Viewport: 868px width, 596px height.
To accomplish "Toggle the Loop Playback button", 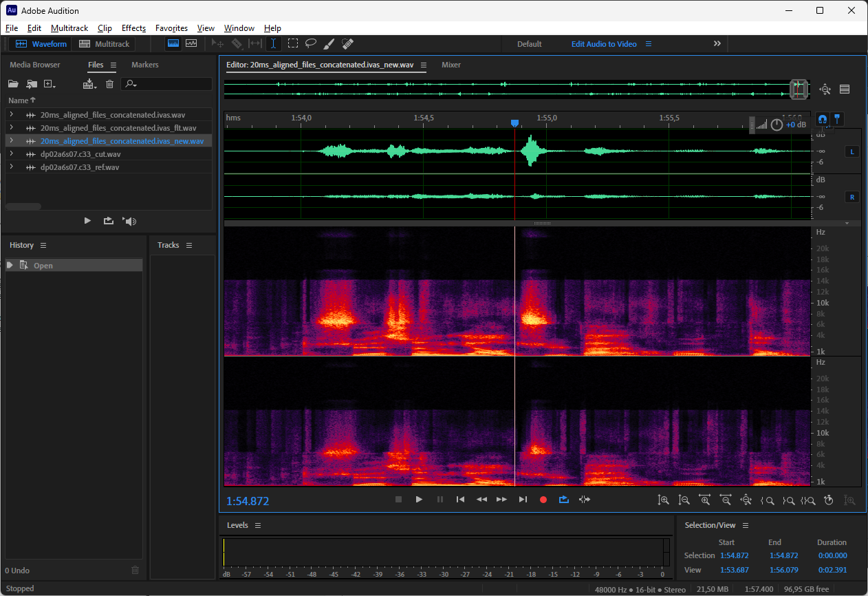I will coord(564,500).
